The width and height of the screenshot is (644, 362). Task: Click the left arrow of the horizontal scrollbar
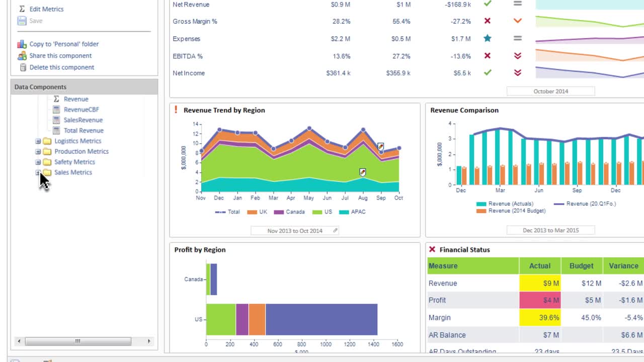coord(19,341)
